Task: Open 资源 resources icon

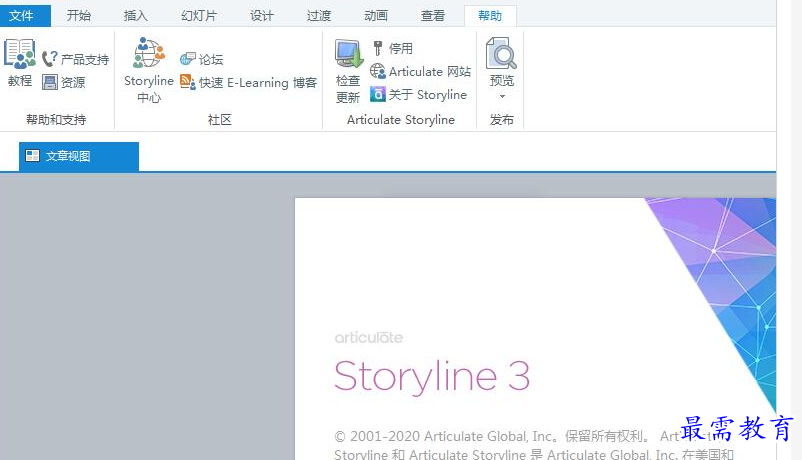Action: (x=50, y=82)
